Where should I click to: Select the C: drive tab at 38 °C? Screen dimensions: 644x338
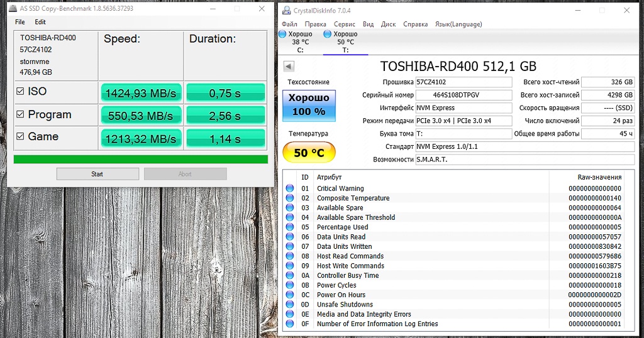[x=300, y=42]
